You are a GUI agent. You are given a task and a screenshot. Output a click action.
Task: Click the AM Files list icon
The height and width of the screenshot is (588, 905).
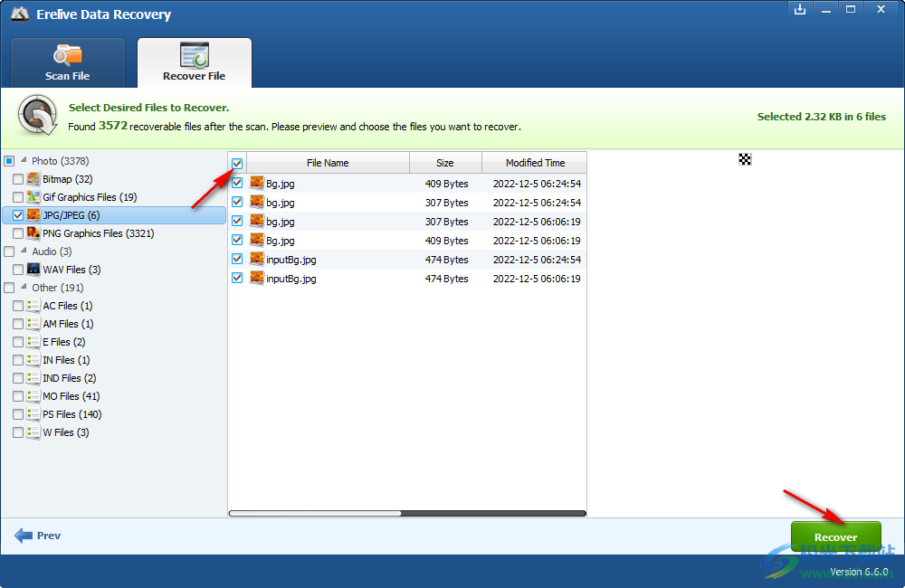click(x=33, y=323)
